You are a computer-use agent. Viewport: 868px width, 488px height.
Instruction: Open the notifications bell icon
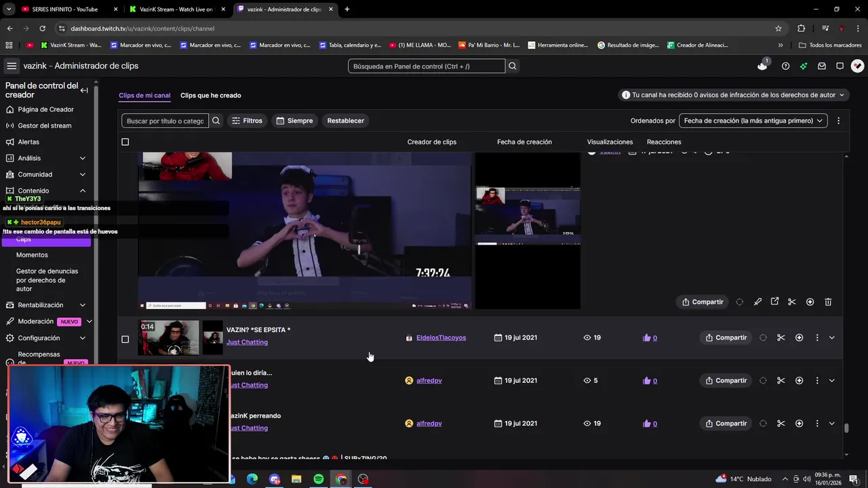coord(762,66)
